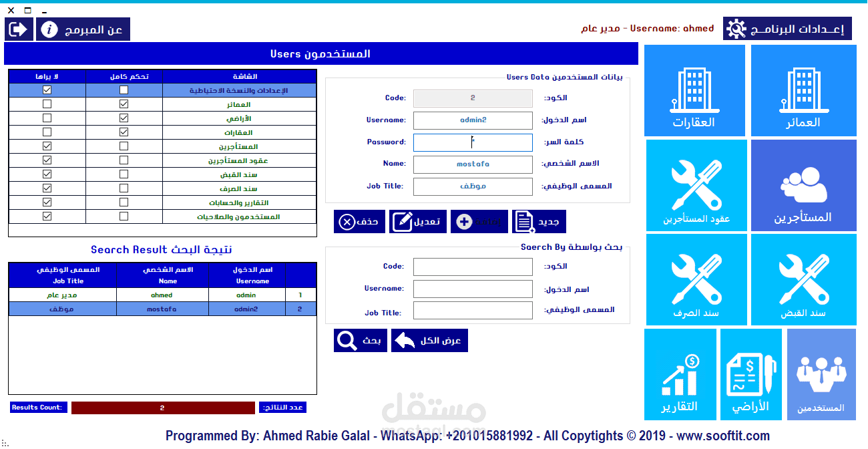
Task: Toggle 'تحكم كامل' for العمائر row
Action: tap(124, 104)
